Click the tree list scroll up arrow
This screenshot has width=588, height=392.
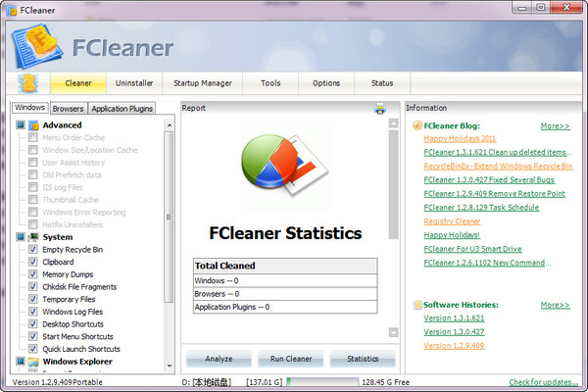pos(170,124)
